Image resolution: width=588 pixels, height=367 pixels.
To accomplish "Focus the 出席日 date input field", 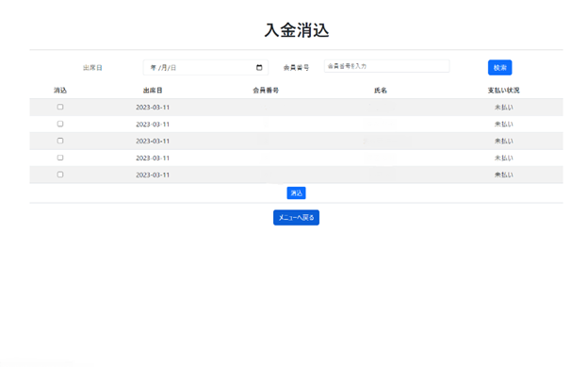I will tap(205, 68).
